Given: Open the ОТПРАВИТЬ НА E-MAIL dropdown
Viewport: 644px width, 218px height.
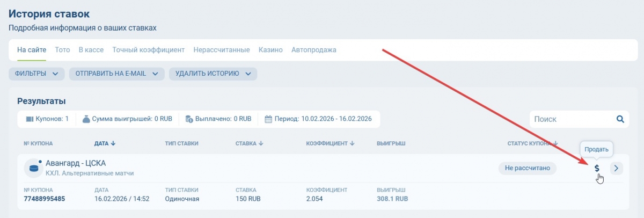Looking at the screenshot, I should (116, 74).
